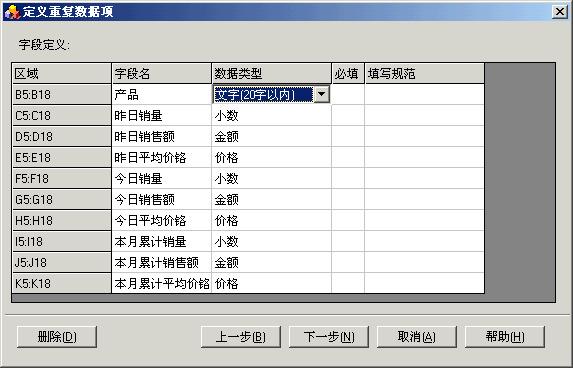Click the 今日销售额 field name cell
573x368 pixels.
click(162, 200)
